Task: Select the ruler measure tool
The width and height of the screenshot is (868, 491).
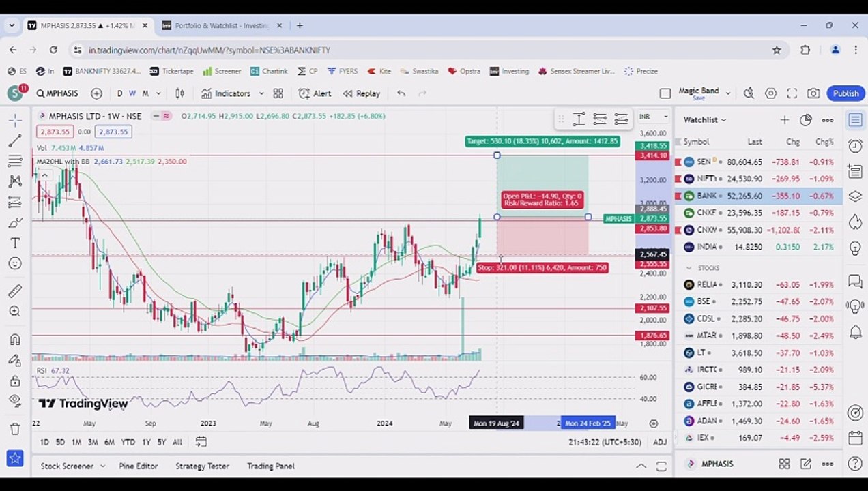Action: pos(15,291)
